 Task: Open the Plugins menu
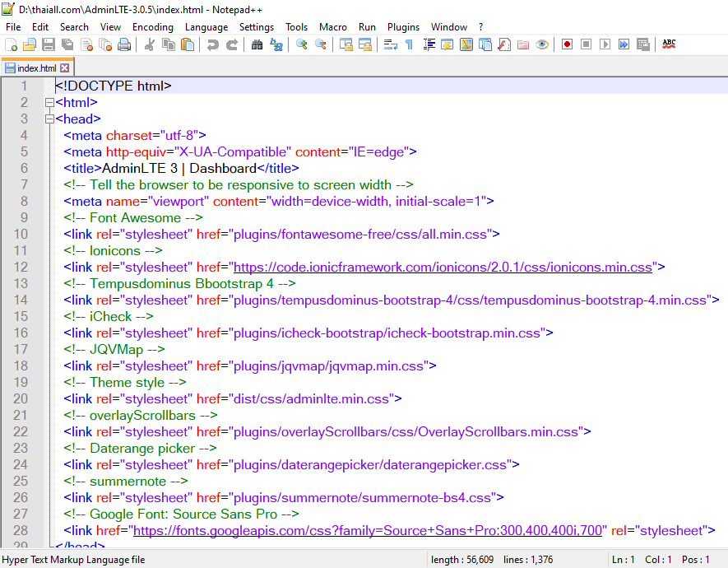pyautogui.click(x=403, y=27)
